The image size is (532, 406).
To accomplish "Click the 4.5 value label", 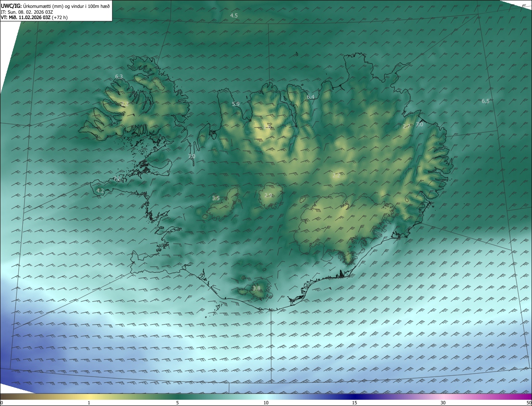I will (234, 15).
